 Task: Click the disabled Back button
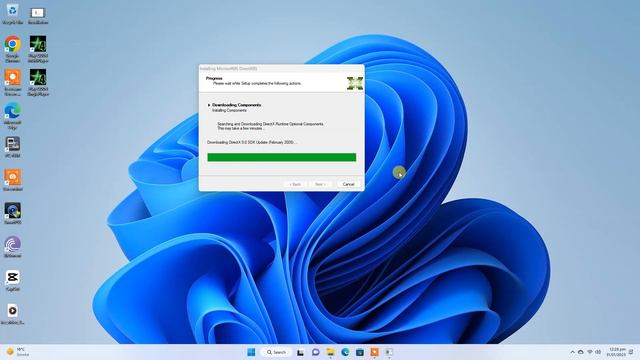pyautogui.click(x=295, y=184)
